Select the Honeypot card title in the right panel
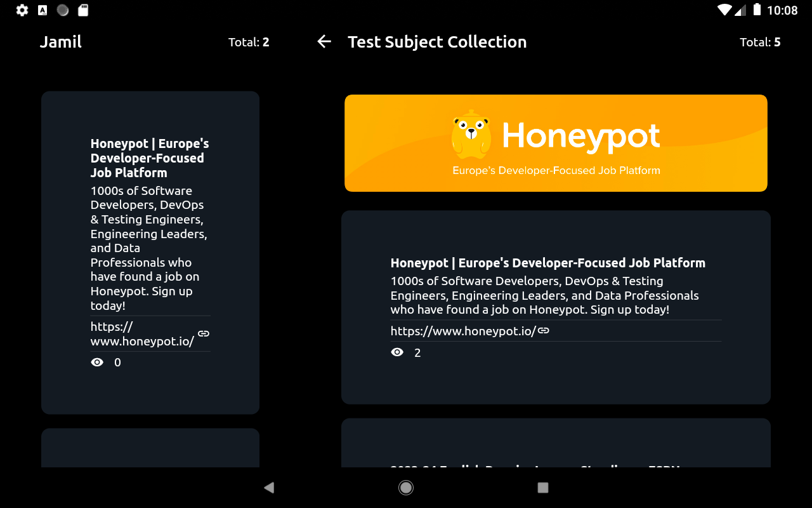Screen dimensions: 812x508 [x=548, y=263]
